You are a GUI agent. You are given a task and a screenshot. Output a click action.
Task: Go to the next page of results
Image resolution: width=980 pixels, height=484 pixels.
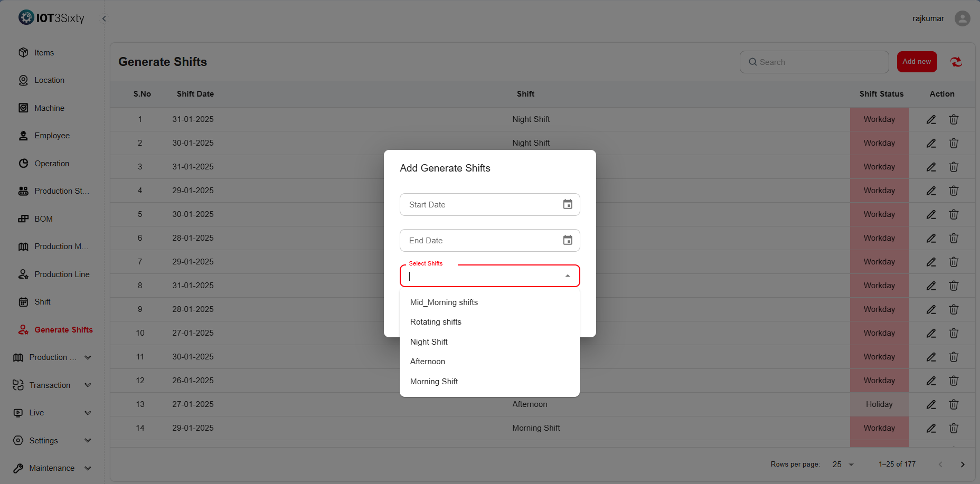pos(963,464)
